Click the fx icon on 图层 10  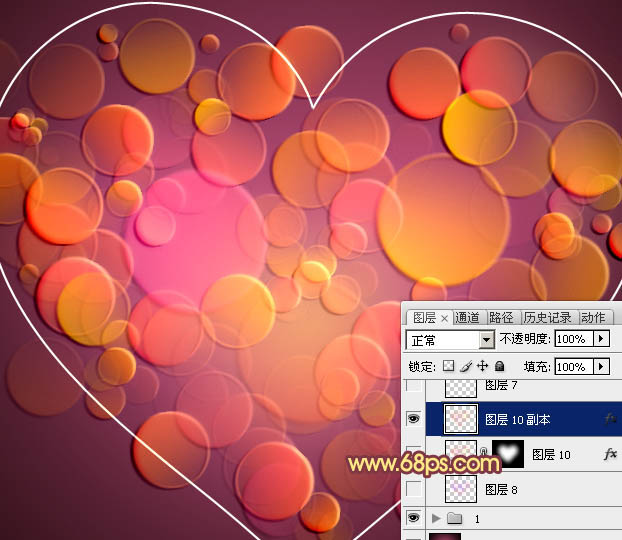click(610, 454)
